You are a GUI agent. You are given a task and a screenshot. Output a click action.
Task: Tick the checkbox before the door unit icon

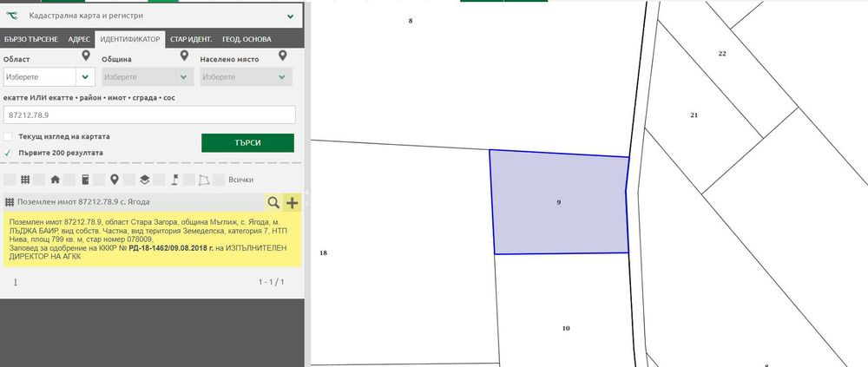[x=69, y=180]
